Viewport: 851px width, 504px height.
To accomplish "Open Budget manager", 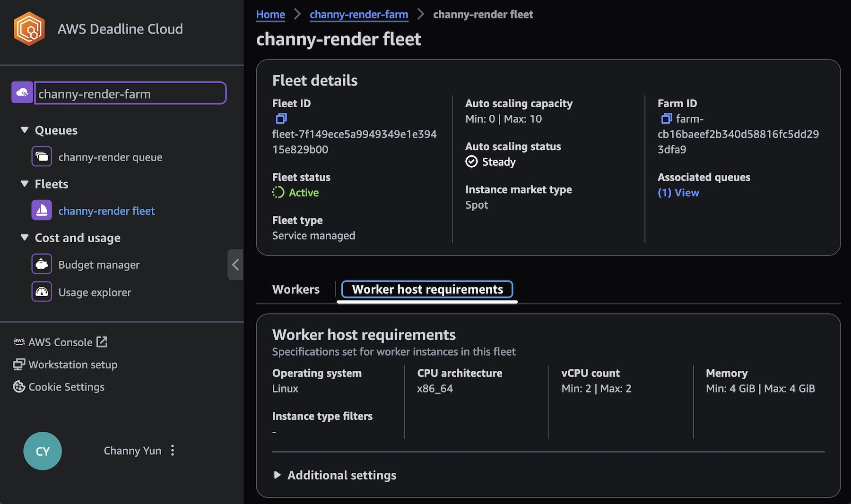I will point(99,265).
